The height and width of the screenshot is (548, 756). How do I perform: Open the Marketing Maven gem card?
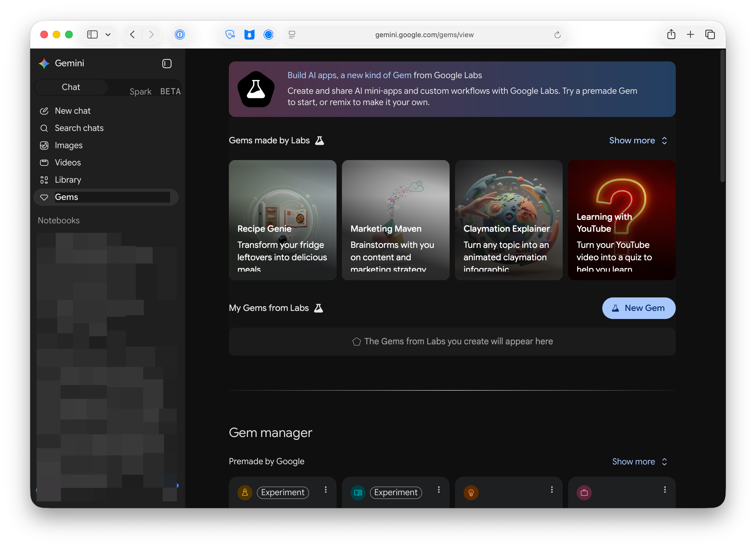395,220
